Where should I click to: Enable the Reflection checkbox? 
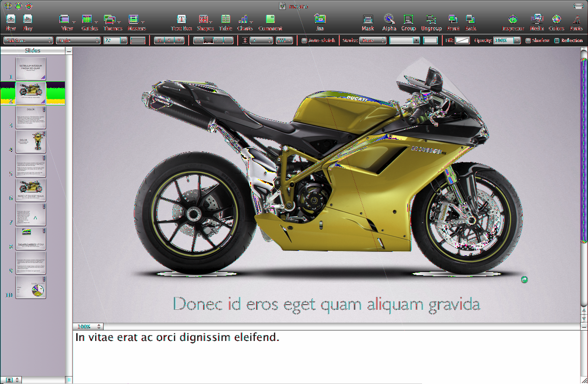coord(556,41)
